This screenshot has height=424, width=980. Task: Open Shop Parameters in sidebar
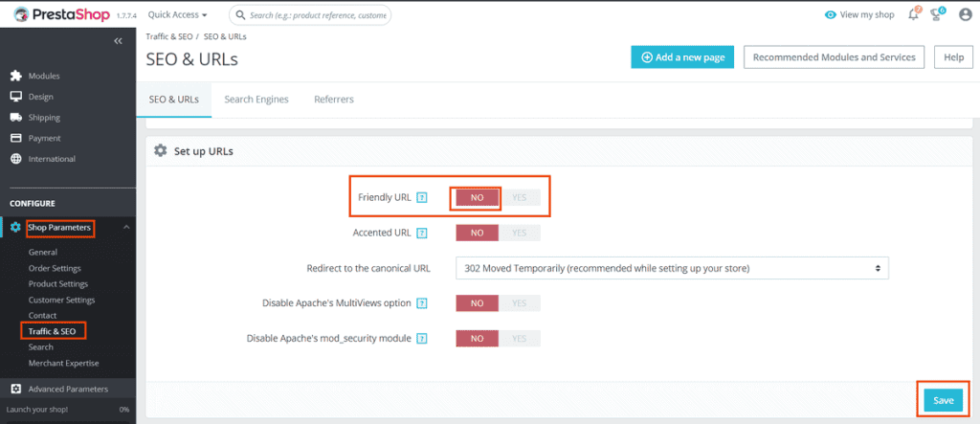pos(59,228)
